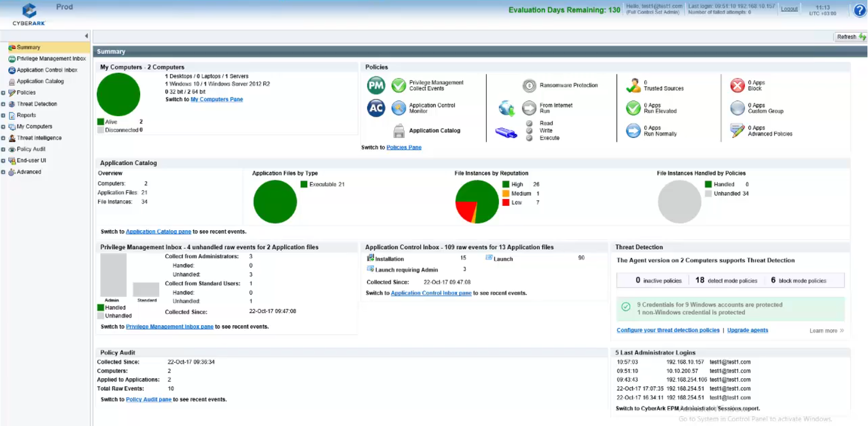Toggle the USB Write permission indicator
The width and height of the screenshot is (868, 426).
point(529,131)
